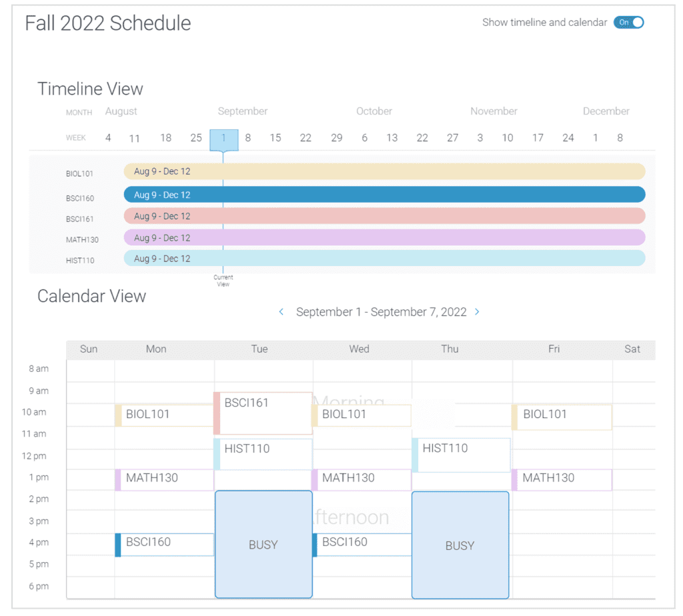Viewport: 683px width, 616px height.
Task: Advance to next week with right chevron
Action: (x=477, y=312)
